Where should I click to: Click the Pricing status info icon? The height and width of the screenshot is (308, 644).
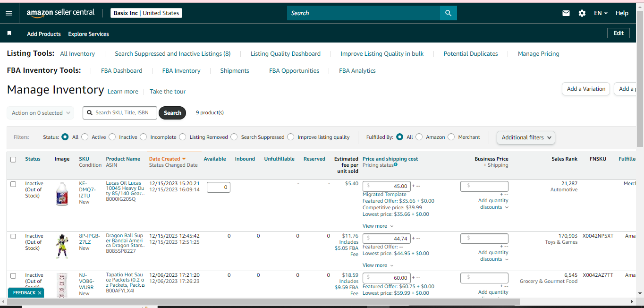[x=396, y=164]
